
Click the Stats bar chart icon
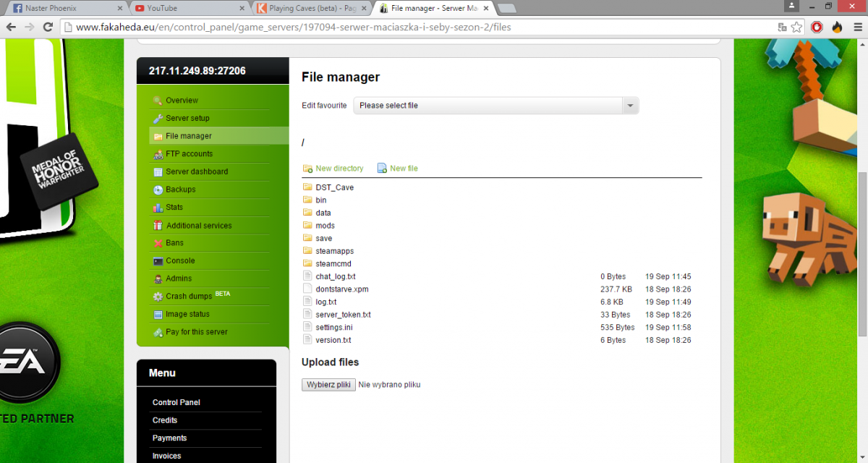click(158, 208)
